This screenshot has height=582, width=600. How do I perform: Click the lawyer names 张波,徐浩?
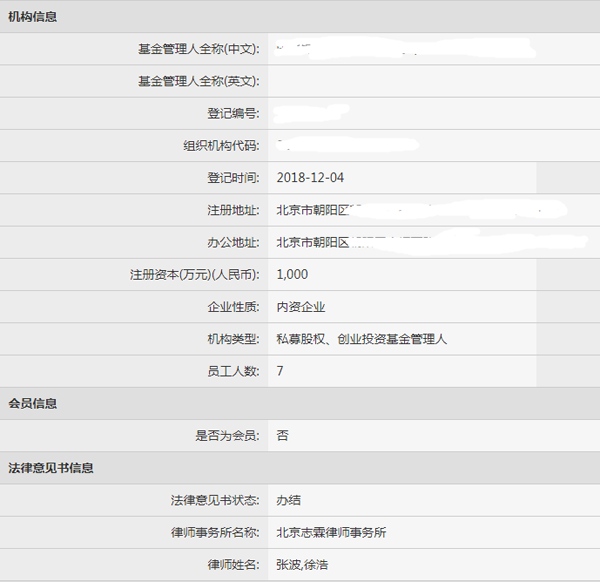point(302,565)
